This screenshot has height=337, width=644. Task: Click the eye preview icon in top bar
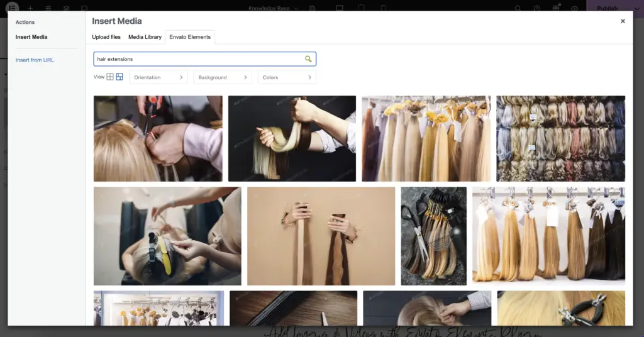(x=574, y=8)
